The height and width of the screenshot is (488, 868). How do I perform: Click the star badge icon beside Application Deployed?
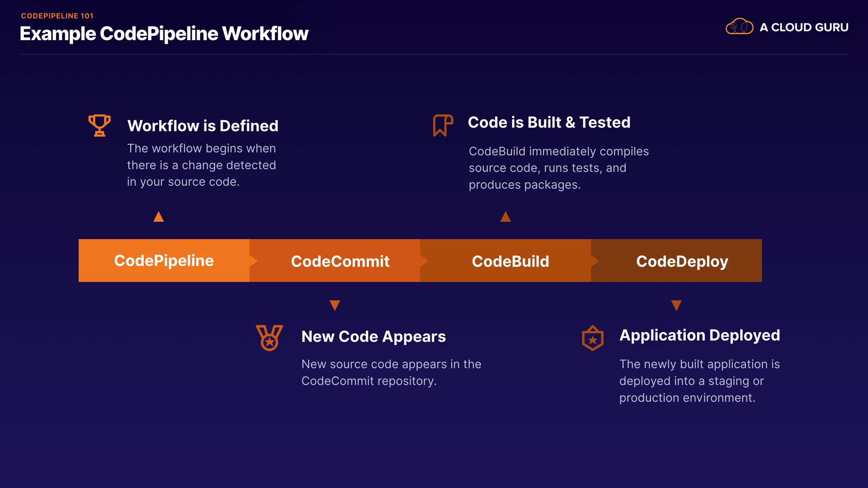click(x=593, y=338)
